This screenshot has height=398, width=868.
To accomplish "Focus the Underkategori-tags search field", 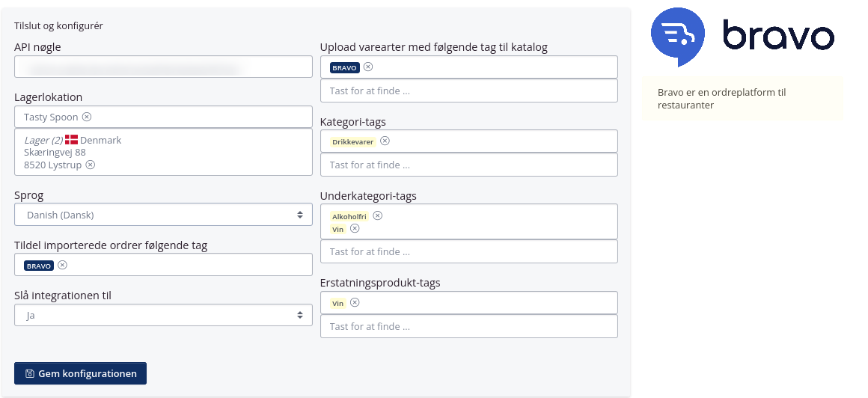I will pyautogui.click(x=468, y=251).
